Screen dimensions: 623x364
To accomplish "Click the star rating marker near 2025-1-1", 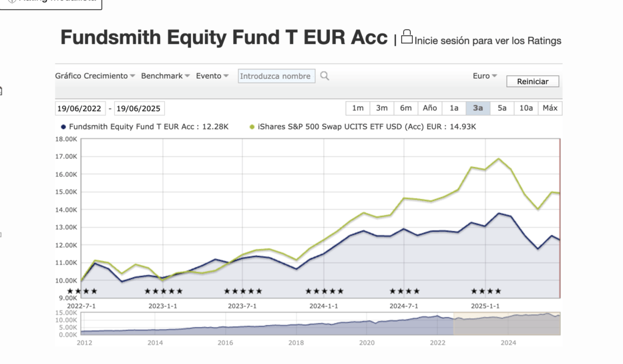I will 486,291.
